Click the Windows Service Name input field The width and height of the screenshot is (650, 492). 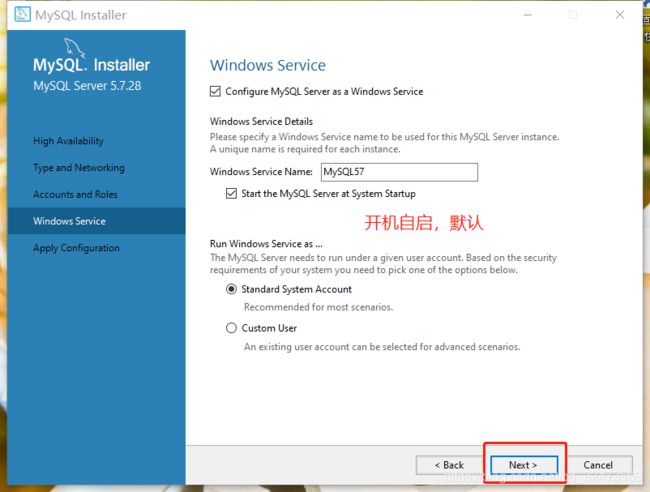[399, 172]
